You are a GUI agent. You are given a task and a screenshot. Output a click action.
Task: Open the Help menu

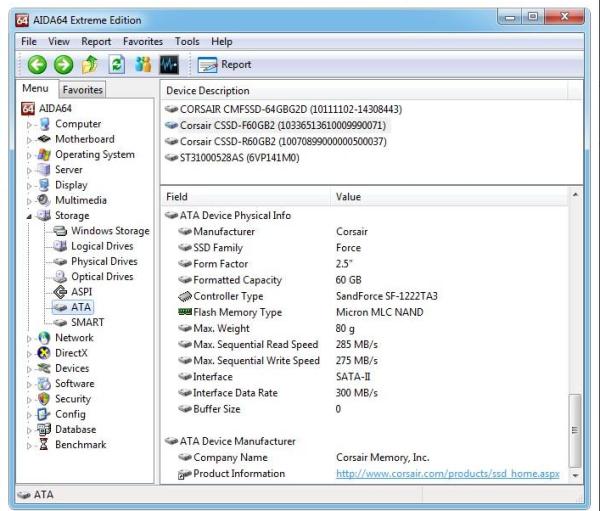click(x=222, y=41)
